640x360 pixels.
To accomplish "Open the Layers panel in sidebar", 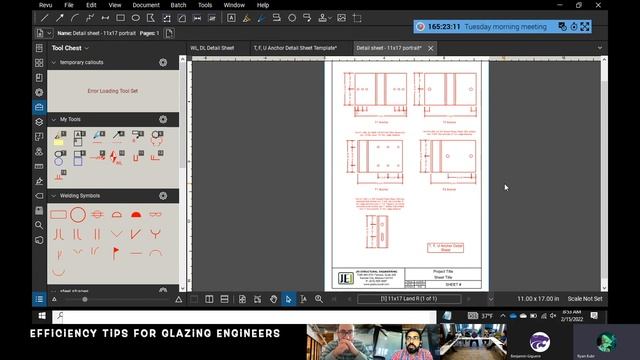I will click(x=39, y=122).
